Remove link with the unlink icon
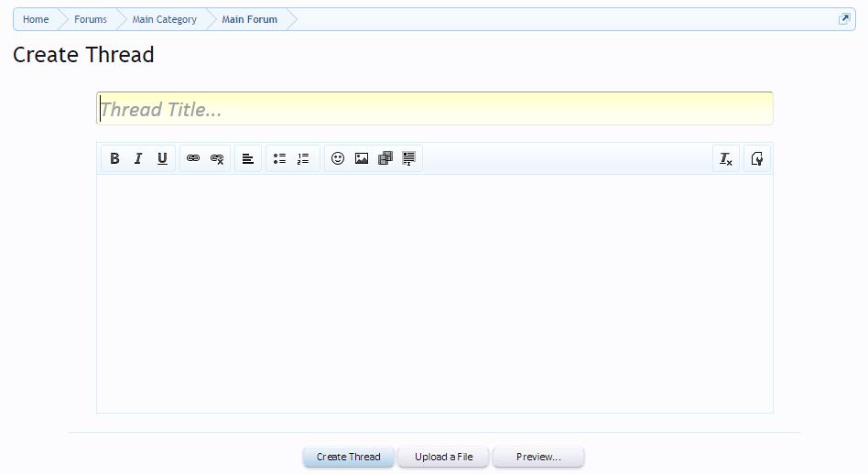 tap(217, 158)
